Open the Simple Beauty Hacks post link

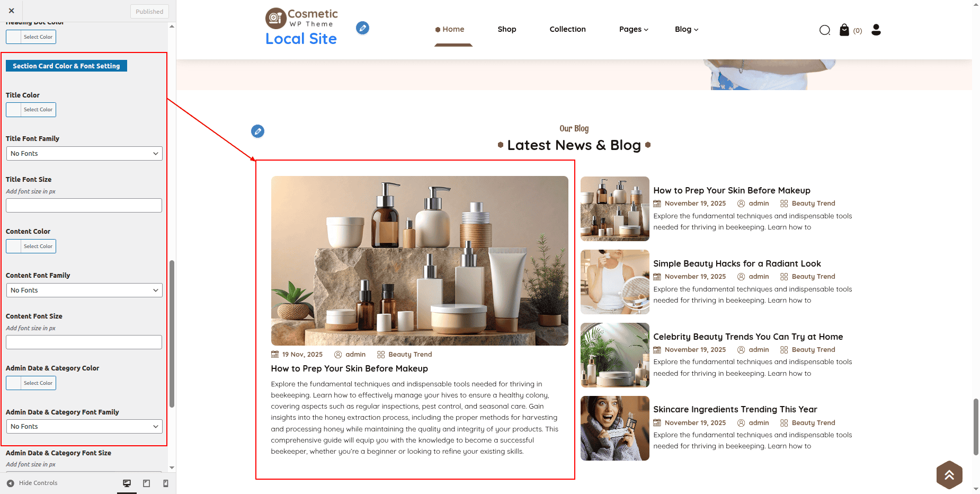[x=737, y=264]
